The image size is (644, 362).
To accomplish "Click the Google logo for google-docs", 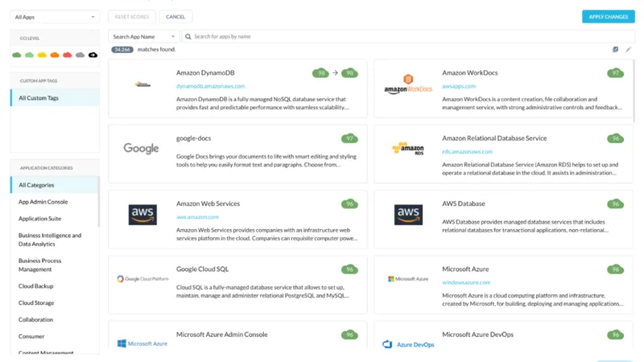I will click(x=142, y=148).
